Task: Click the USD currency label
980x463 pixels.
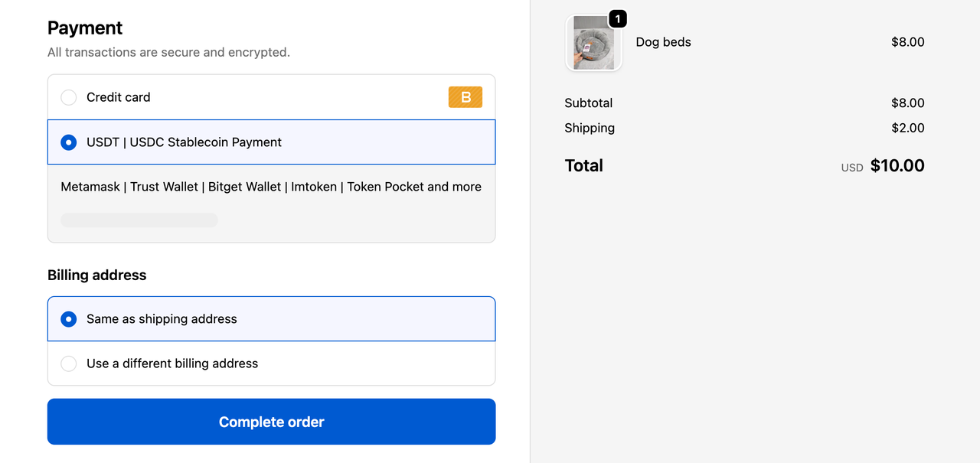Action: pyautogui.click(x=851, y=168)
